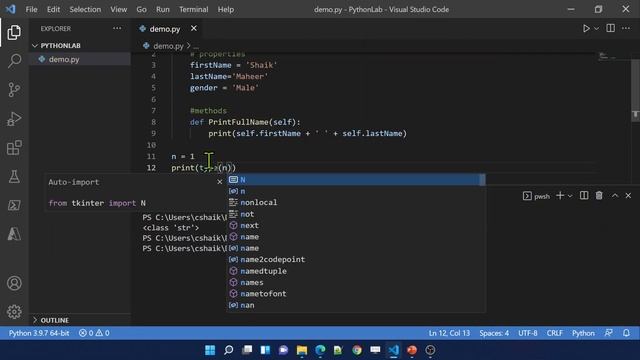Open the Windows Start button
This screenshot has height=360, width=640.
(x=210, y=350)
